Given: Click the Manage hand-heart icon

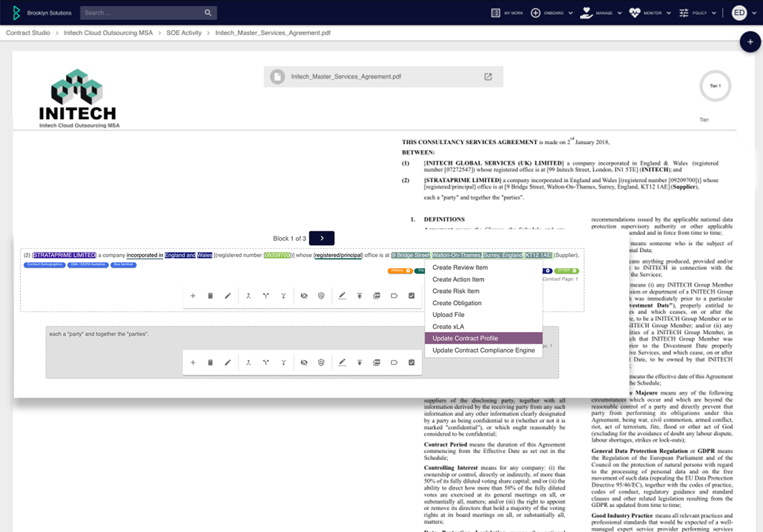Looking at the screenshot, I should [x=586, y=13].
